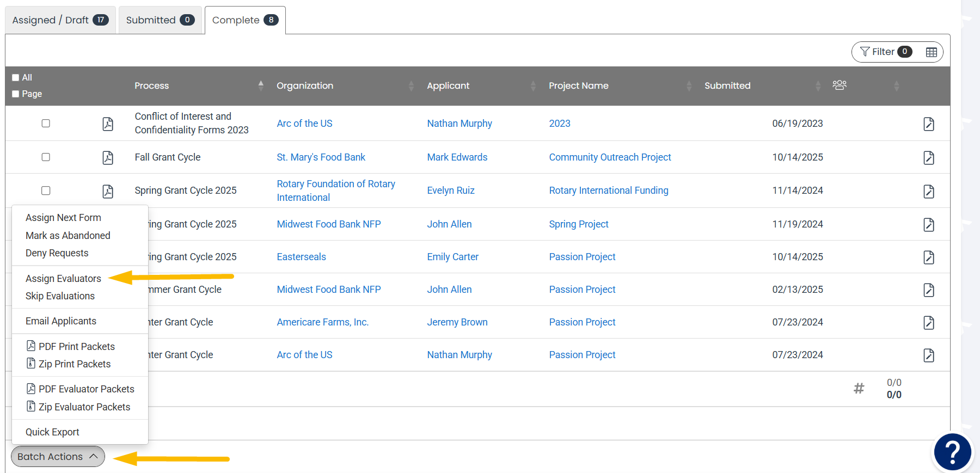Open edit form icon for Jeremy Brown row
980x473 pixels.
(929, 323)
